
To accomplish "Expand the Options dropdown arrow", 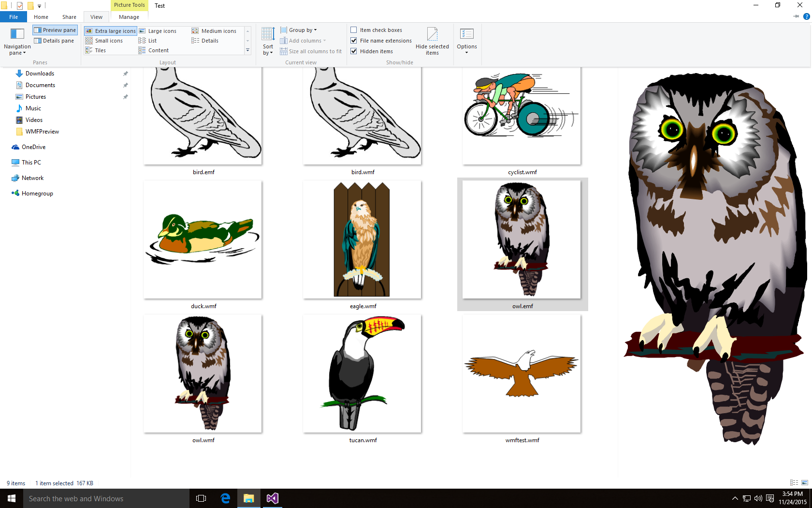I will (467, 52).
